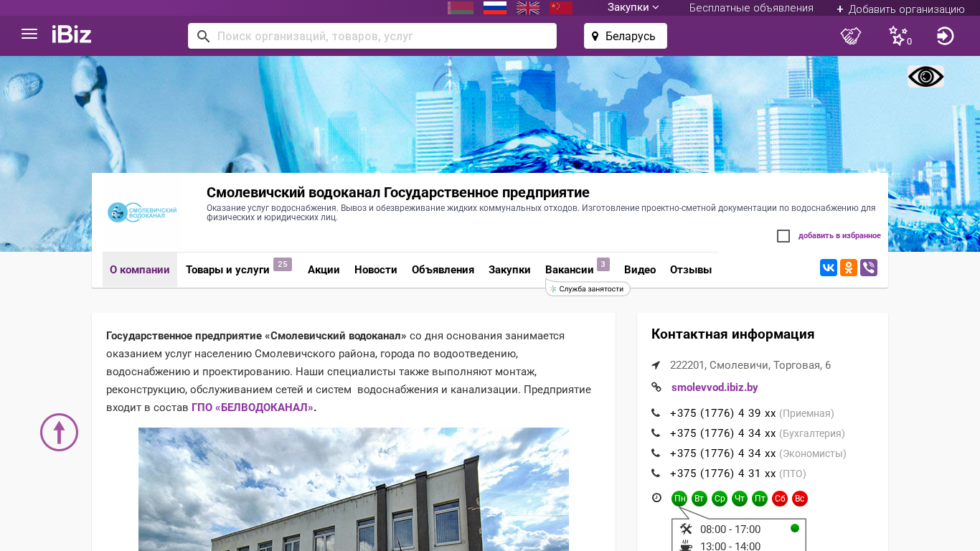Focus the organizations search field
Image resolution: width=980 pixels, height=551 pixels.
tap(372, 36)
